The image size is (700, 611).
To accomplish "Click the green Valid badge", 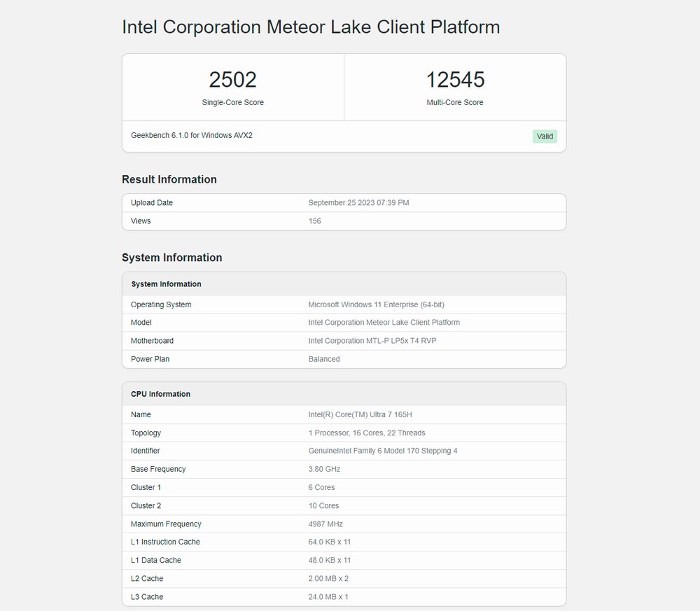I will [545, 136].
